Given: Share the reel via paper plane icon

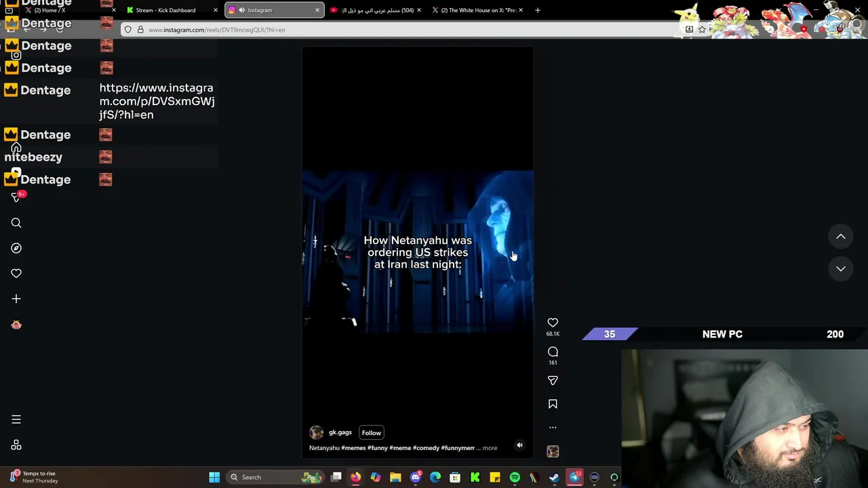Looking at the screenshot, I should point(553,381).
